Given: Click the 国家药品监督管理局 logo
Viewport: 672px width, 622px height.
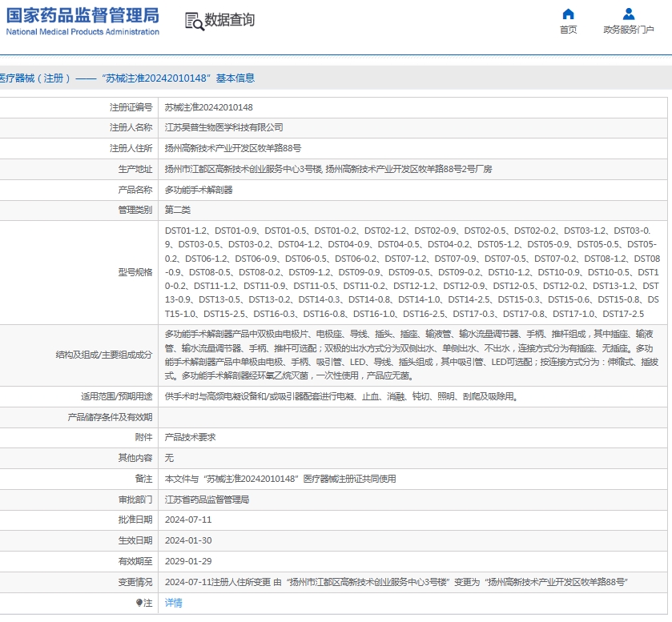Looking at the screenshot, I should pos(82,21).
